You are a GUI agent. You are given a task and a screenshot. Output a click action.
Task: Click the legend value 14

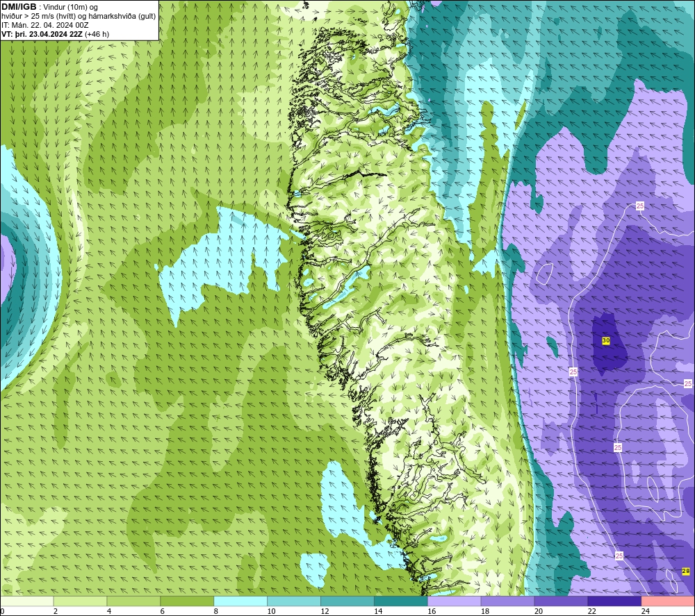[378, 611]
